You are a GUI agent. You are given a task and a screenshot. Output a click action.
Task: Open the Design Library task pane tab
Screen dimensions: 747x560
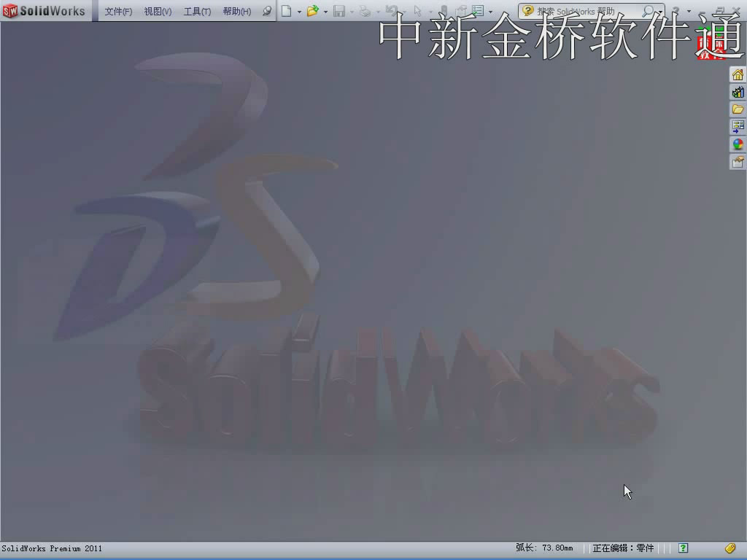click(738, 93)
